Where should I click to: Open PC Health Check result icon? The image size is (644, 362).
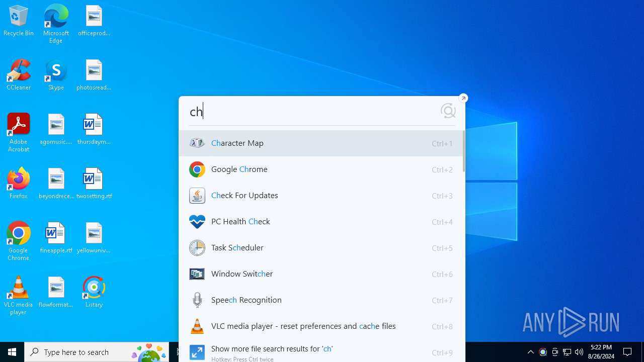coord(197,222)
